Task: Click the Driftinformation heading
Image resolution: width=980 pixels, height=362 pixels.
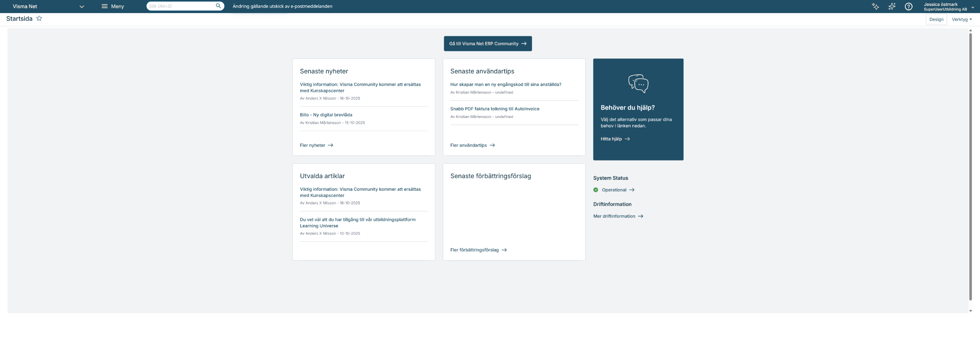Action: pos(612,204)
